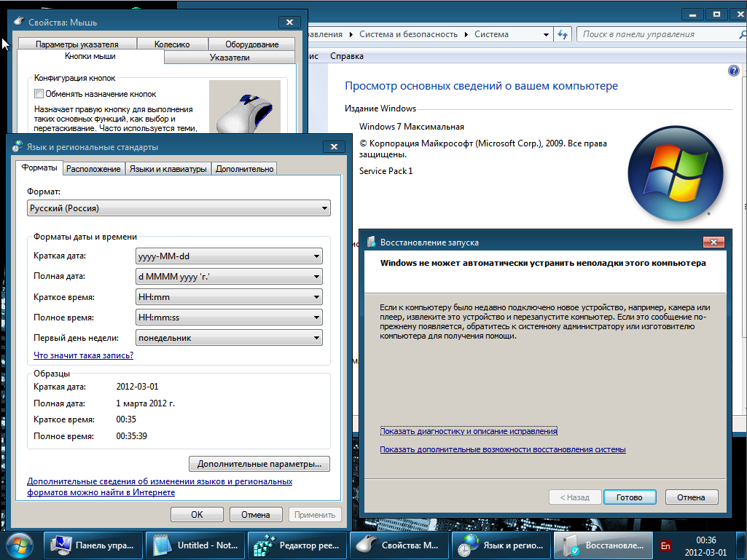The image size is (747, 560).
Task: Switch to the 'Указатели' tab
Action: pyautogui.click(x=230, y=57)
